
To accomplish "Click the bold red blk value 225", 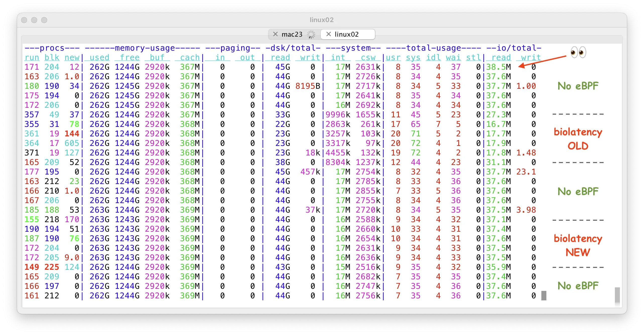I will pos(52,267).
